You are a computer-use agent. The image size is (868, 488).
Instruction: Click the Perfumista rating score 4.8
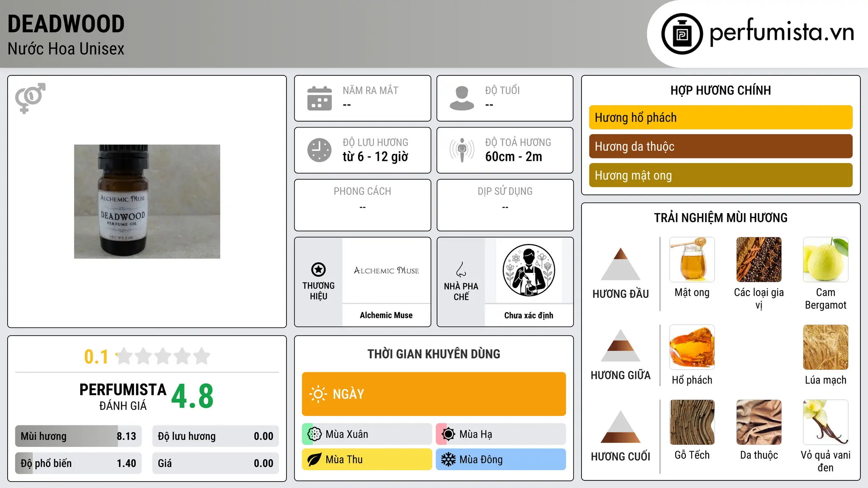coord(192,396)
